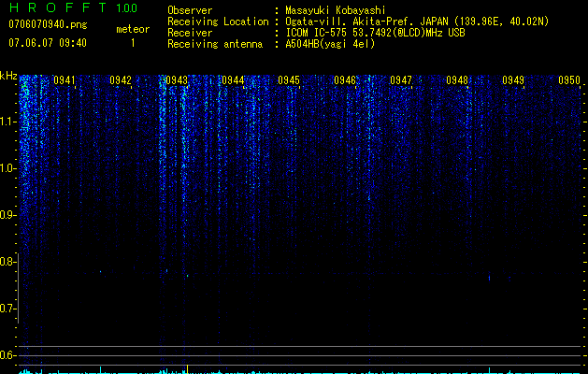
Task: Click the 0950 time marker
Action: 569,80
